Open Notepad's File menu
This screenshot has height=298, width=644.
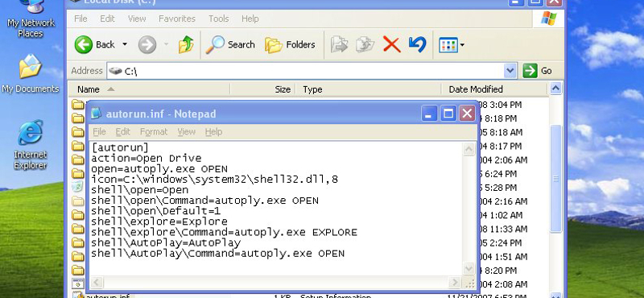(99, 131)
